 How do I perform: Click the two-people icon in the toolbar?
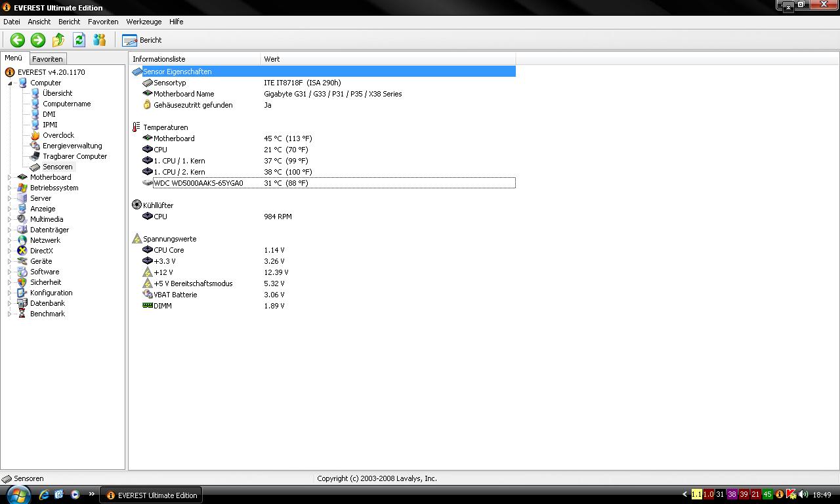pos(100,40)
